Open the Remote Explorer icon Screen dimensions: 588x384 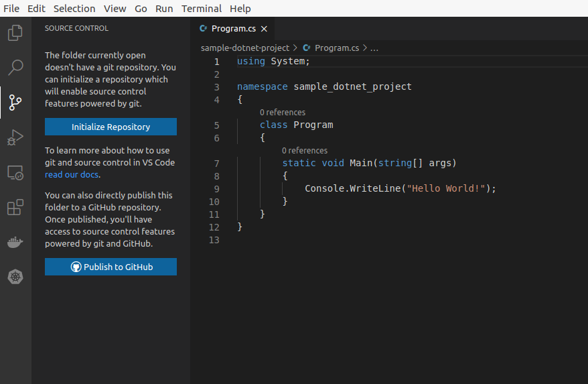coord(15,173)
